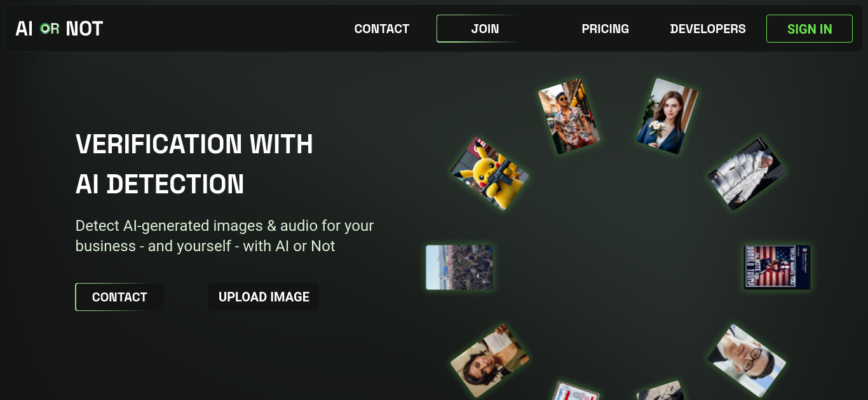Open the white puffer jacket image
868x400 pixels.
(x=747, y=174)
